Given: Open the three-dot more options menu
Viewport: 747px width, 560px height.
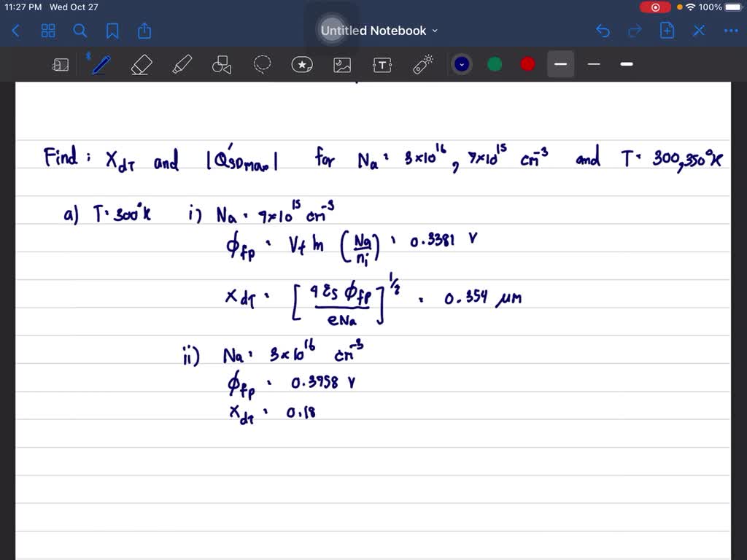Looking at the screenshot, I should coord(731,31).
